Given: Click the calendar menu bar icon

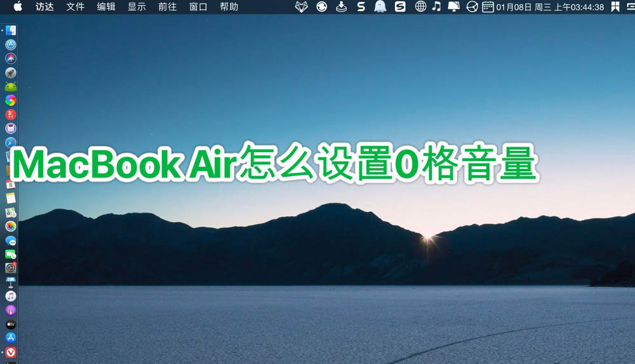Looking at the screenshot, I should pyautogui.click(x=488, y=6).
